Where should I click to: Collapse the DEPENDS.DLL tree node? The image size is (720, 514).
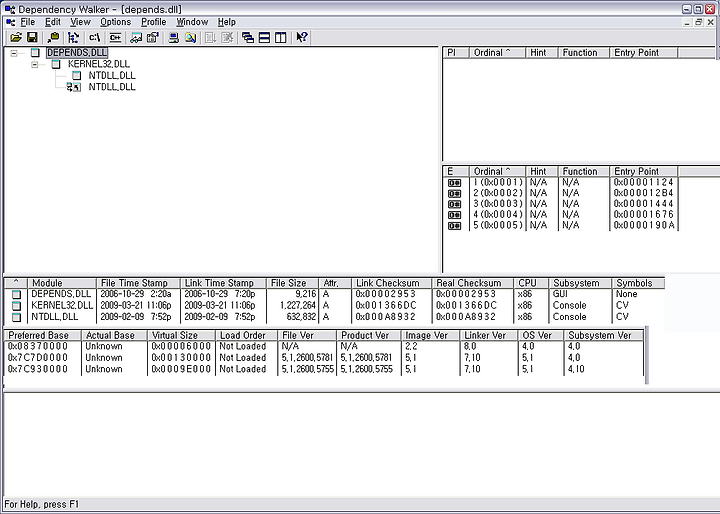click(14, 53)
